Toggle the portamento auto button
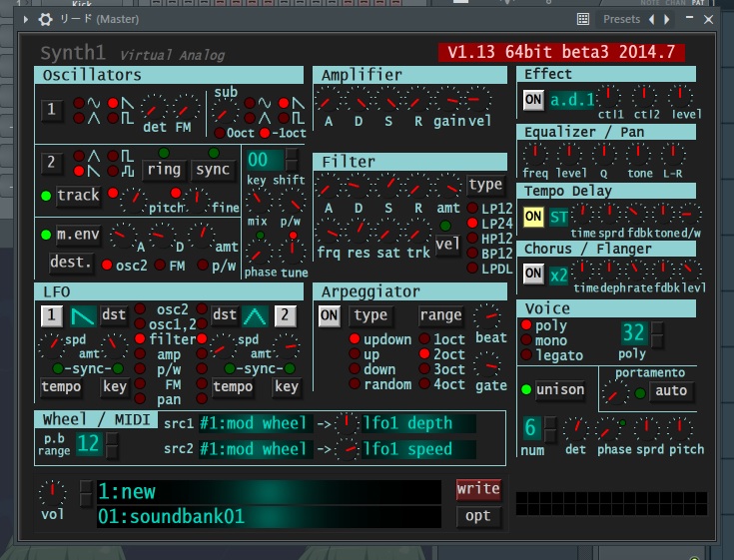This screenshot has width=734, height=560. pyautogui.click(x=671, y=390)
